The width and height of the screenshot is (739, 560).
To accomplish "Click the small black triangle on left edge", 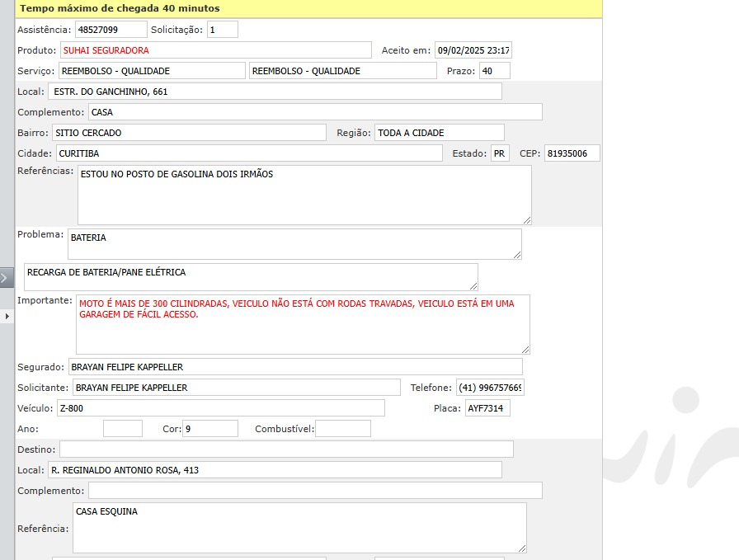I will [x=7, y=317].
